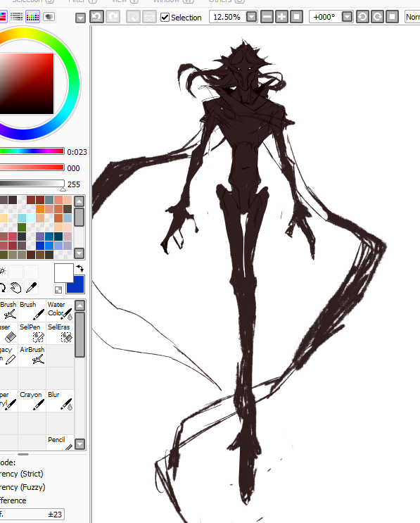Click the Deselect icon in top toolbar

coord(133,17)
